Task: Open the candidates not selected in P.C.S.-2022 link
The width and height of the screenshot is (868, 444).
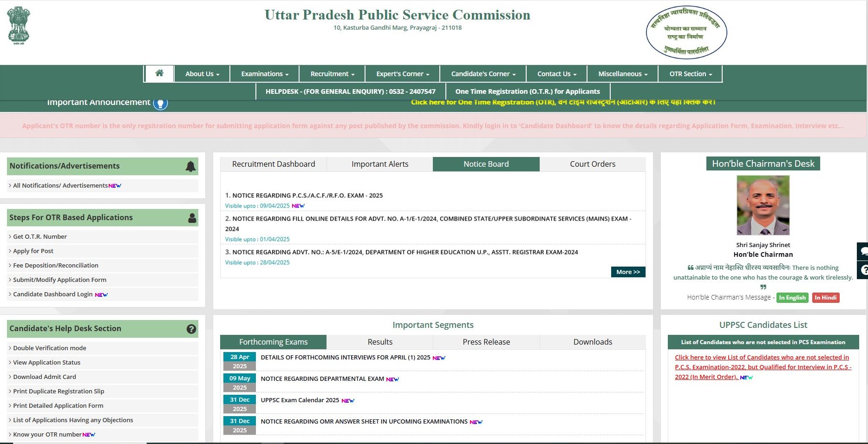Action: coord(763,367)
